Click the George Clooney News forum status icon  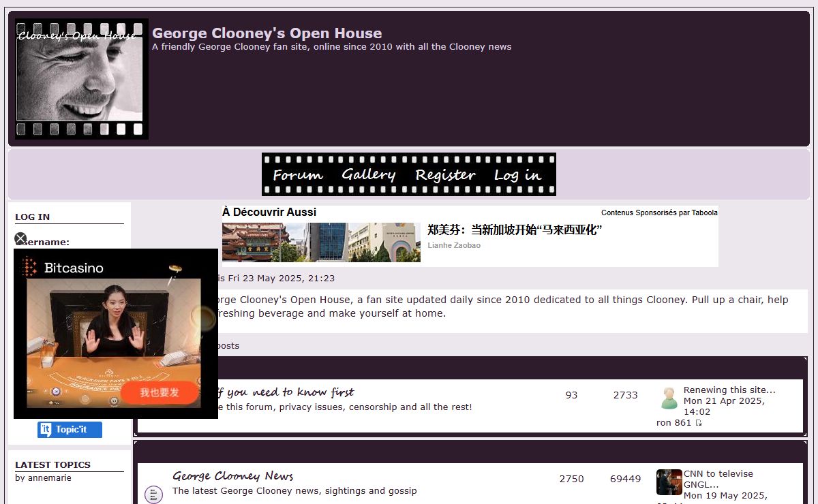coord(154,494)
